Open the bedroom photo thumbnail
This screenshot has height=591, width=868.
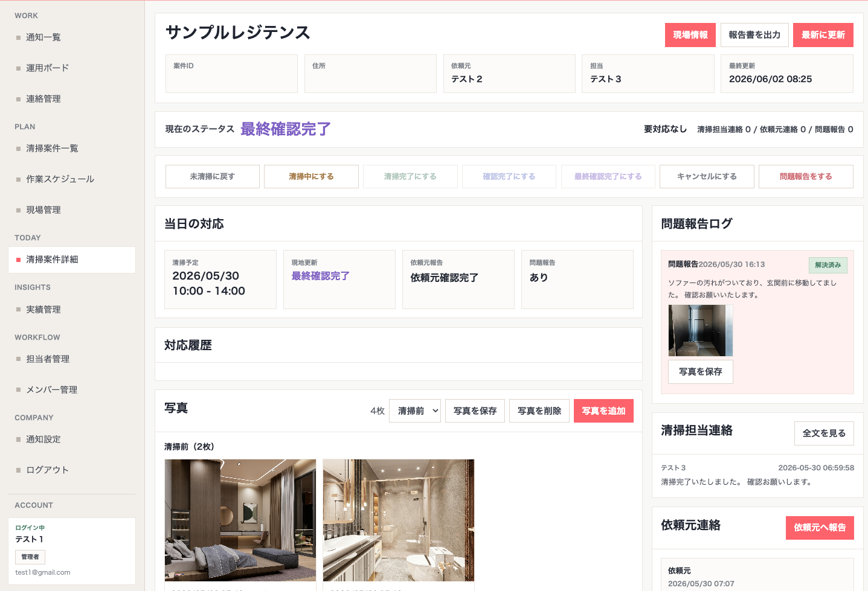tap(240, 520)
